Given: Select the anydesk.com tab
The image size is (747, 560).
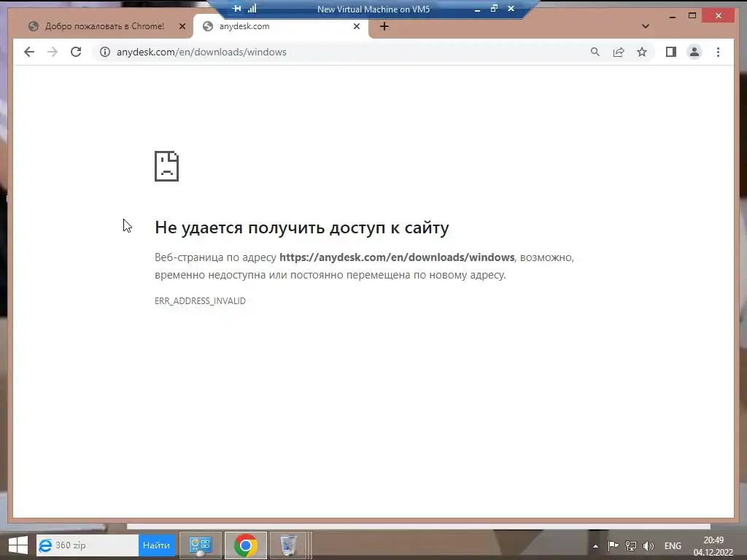Looking at the screenshot, I should 281,26.
